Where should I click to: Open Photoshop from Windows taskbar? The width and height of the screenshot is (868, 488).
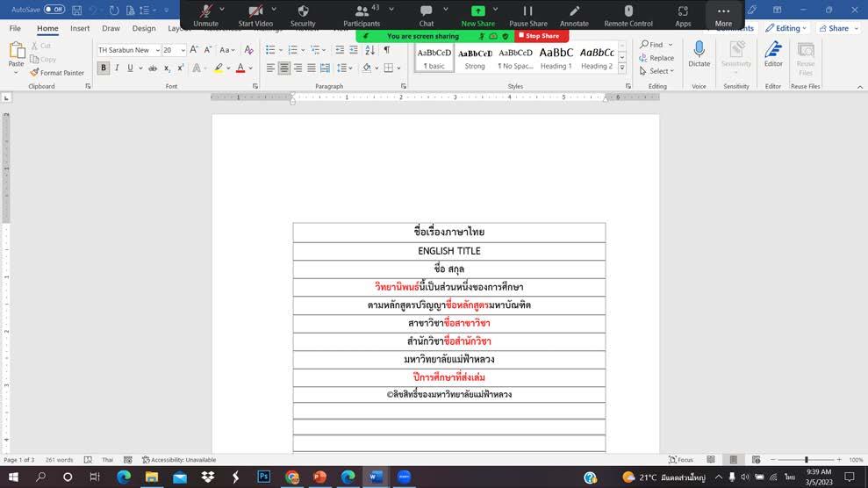(x=263, y=477)
